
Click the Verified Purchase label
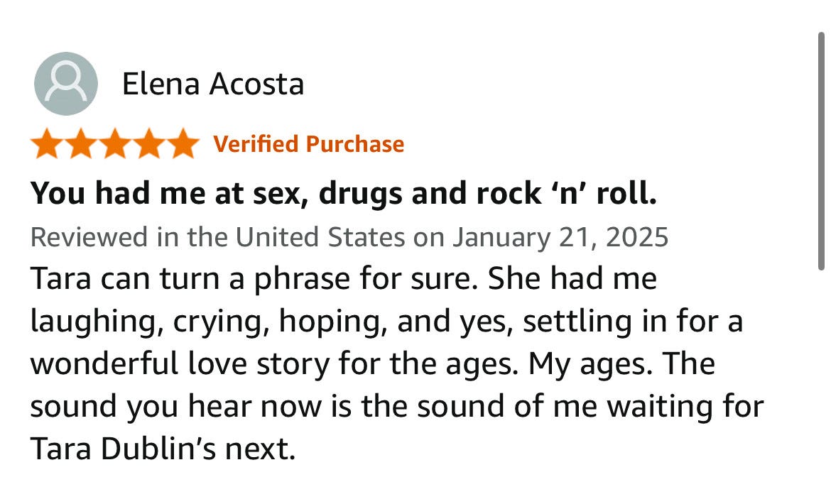(x=309, y=144)
